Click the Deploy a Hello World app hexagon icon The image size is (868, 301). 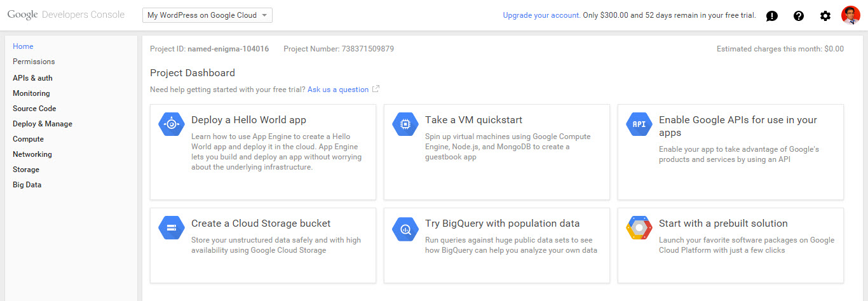click(171, 124)
